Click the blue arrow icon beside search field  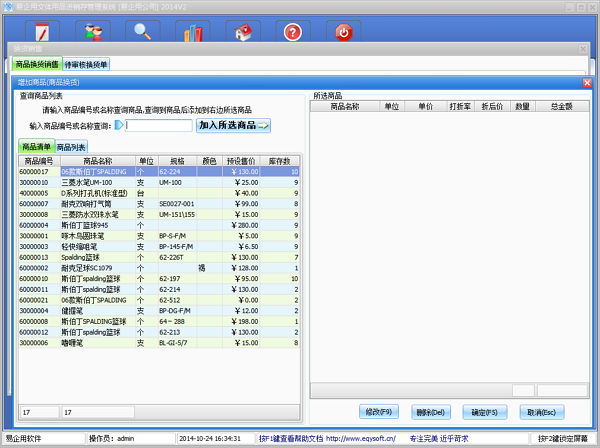[119, 125]
